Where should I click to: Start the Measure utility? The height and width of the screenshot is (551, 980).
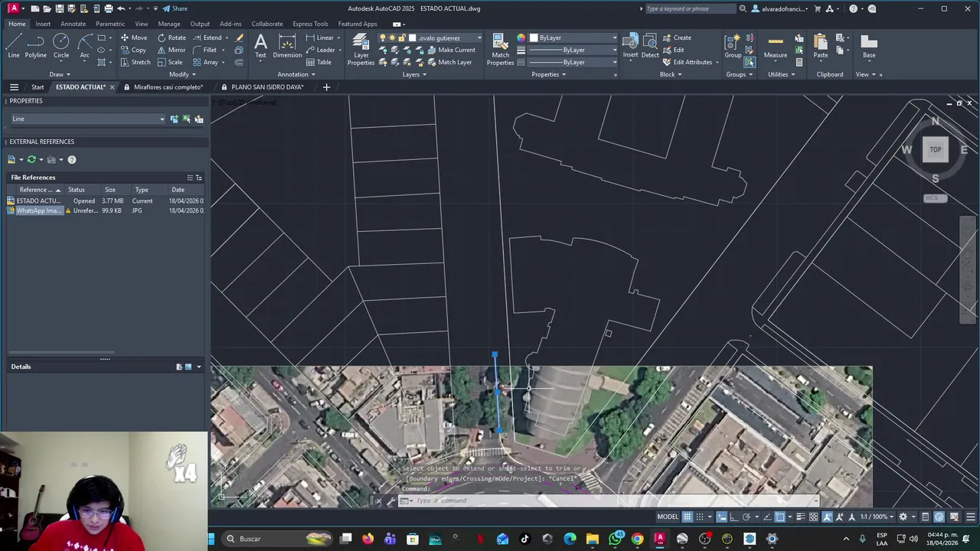point(775,46)
